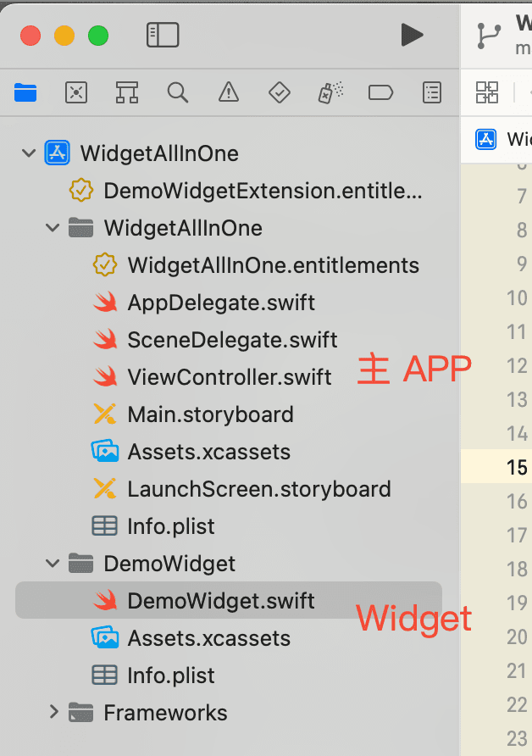The width and height of the screenshot is (532, 756).
Task: Open the Project navigator folder icon
Action: pos(25,92)
